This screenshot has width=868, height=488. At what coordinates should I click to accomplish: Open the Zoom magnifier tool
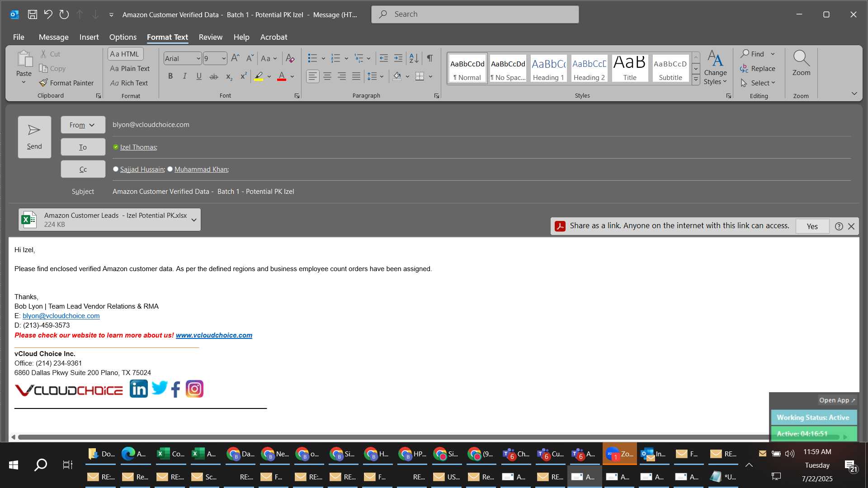(x=801, y=63)
